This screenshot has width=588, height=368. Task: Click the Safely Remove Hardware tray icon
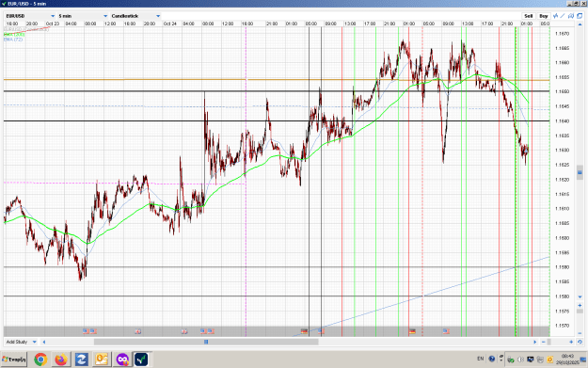[x=511, y=360]
